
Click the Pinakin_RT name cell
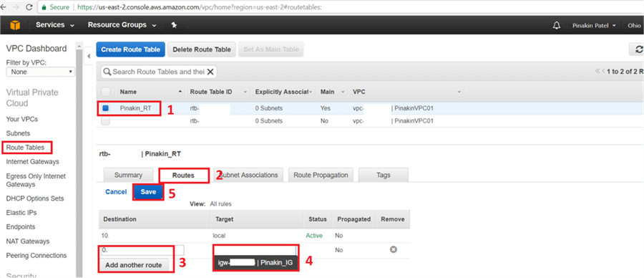click(x=135, y=108)
